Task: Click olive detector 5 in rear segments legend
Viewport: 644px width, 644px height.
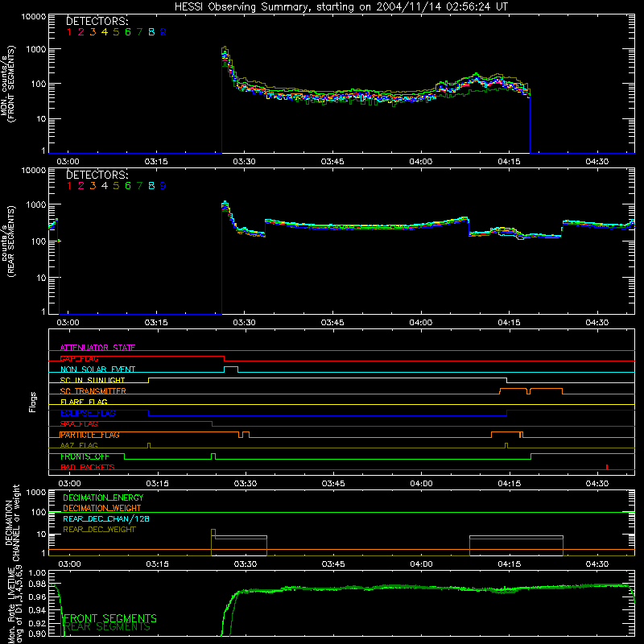Action: pyautogui.click(x=116, y=186)
